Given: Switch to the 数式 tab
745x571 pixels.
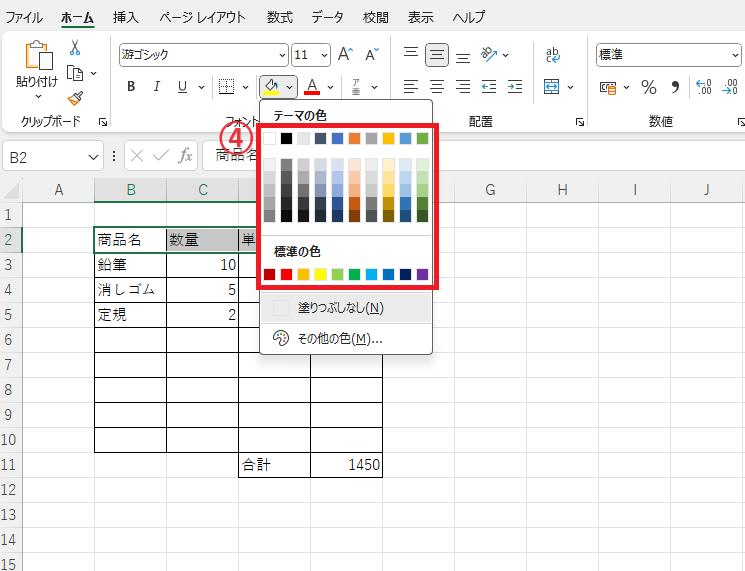Looking at the screenshot, I should tap(279, 18).
